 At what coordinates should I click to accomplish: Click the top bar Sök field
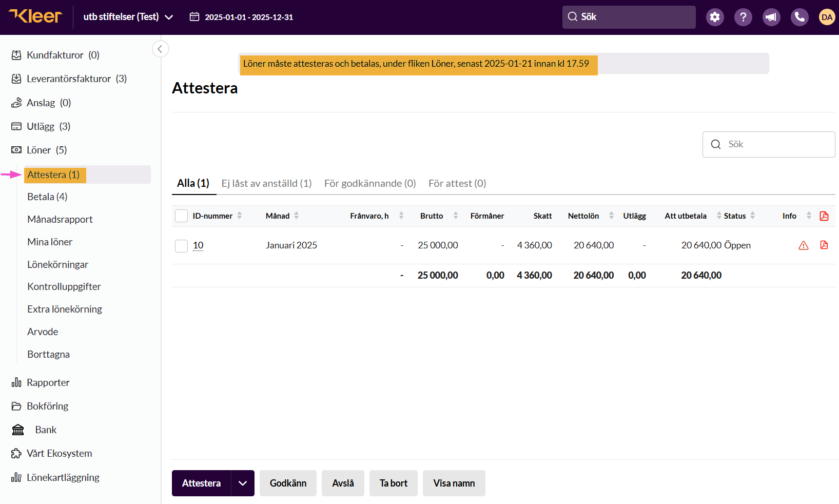point(629,17)
